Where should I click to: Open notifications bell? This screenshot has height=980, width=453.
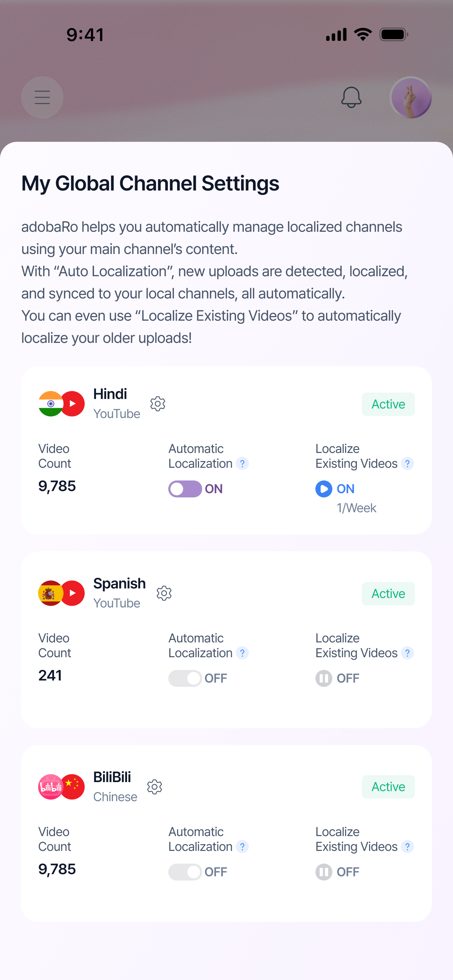tap(351, 97)
